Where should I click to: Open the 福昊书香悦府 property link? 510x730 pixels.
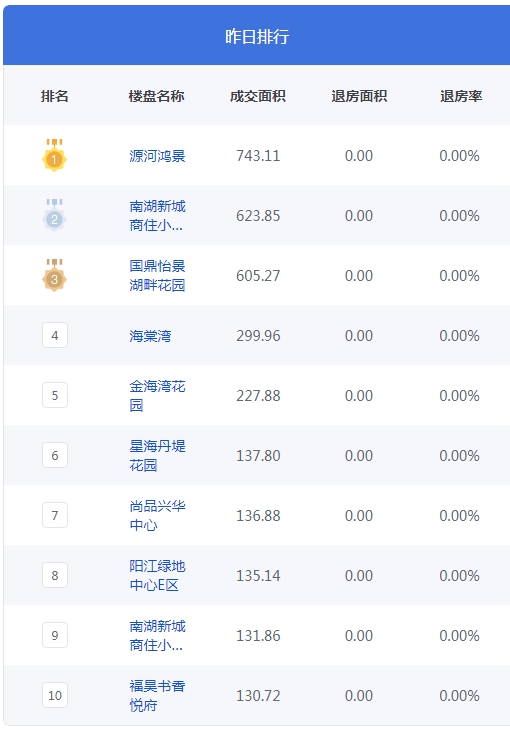[157, 696]
